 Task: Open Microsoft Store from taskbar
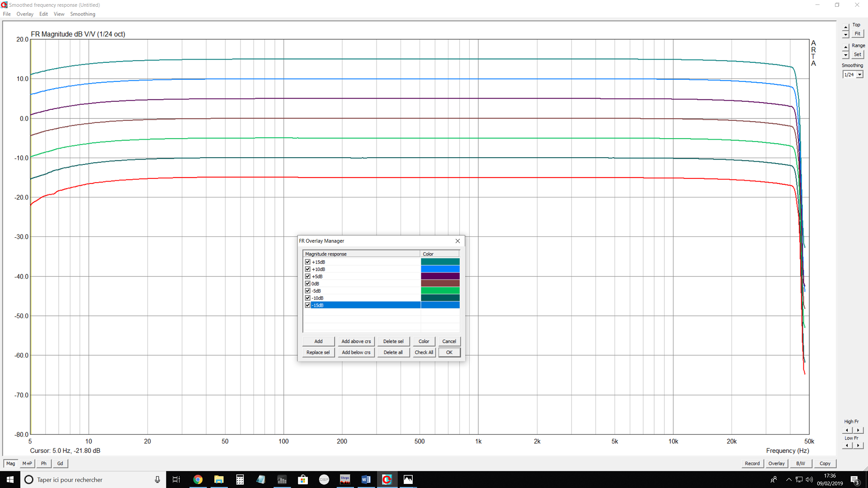pyautogui.click(x=303, y=479)
